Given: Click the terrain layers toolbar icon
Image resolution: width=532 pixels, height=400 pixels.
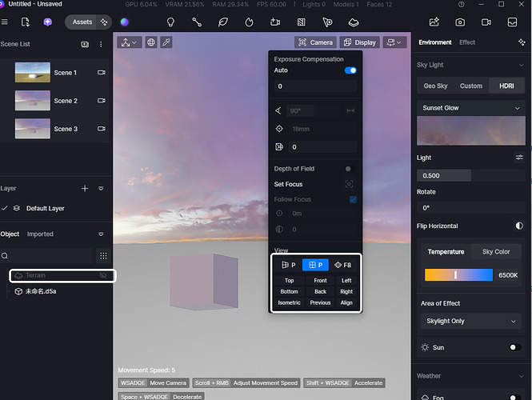Looking at the screenshot, I should tap(354, 22).
